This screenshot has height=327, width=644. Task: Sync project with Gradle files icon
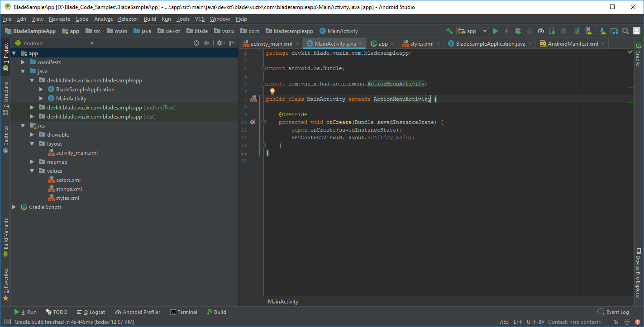coord(577,31)
